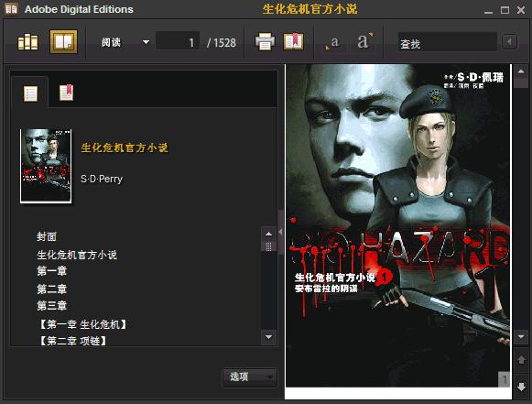Click contents list scroll up arrow
This screenshot has height=404, width=532.
pos(268,234)
